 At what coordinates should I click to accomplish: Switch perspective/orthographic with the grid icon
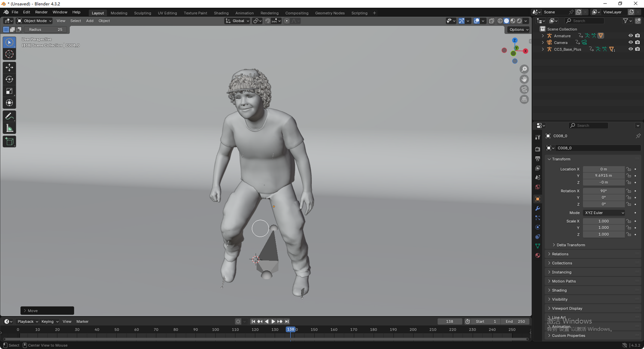[x=524, y=99]
